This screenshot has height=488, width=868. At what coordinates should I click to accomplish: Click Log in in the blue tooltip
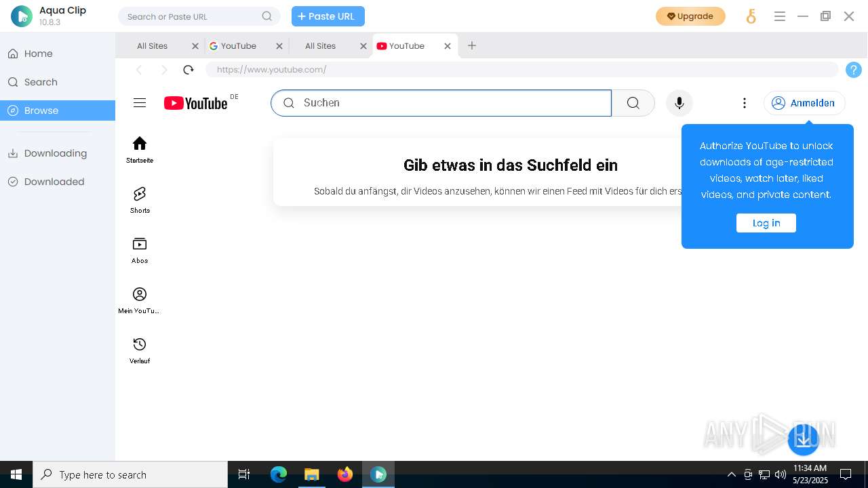(766, 223)
